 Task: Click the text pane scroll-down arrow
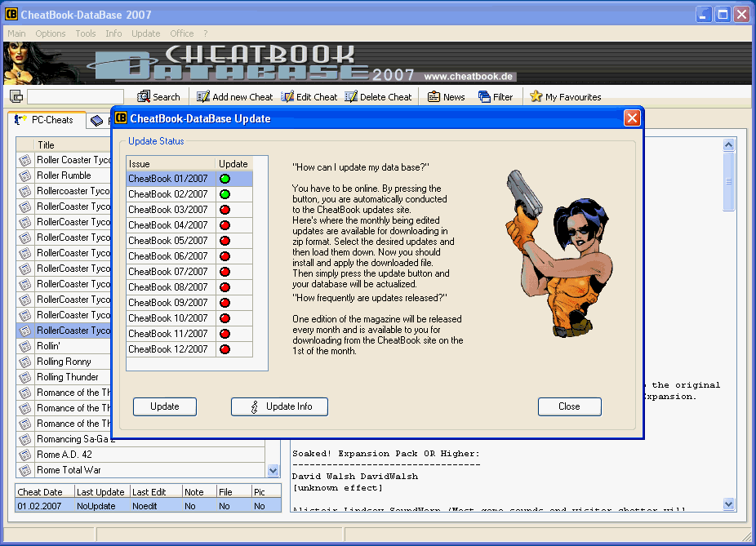tap(729, 505)
